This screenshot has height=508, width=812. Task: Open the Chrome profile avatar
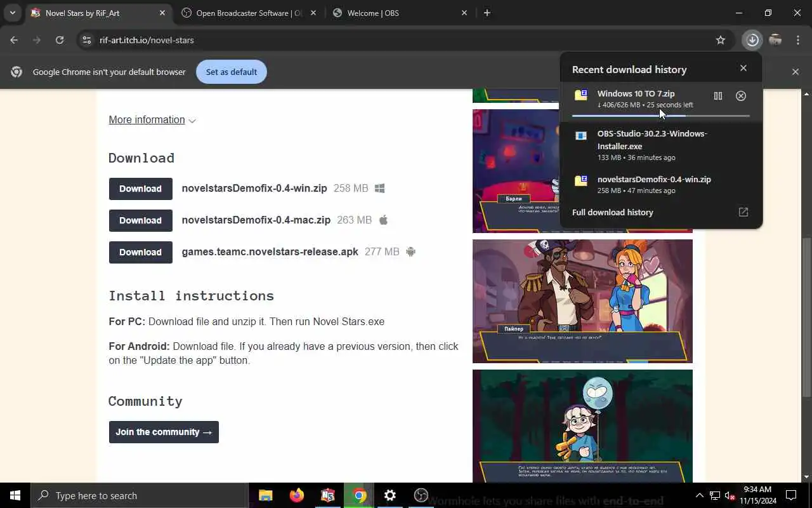[x=775, y=40]
